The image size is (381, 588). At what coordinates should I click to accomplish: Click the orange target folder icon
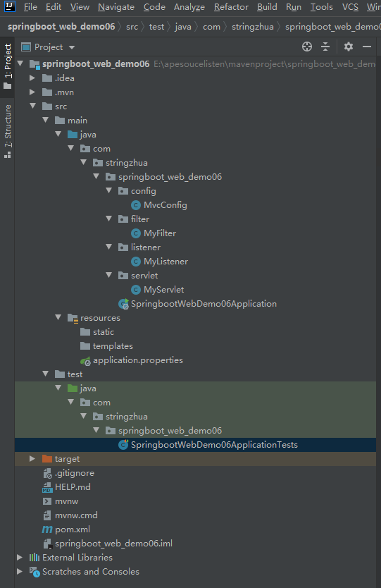(47, 459)
